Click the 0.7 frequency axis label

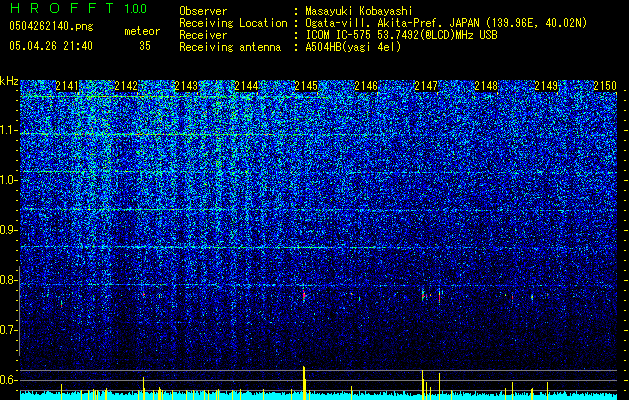(x=8, y=330)
